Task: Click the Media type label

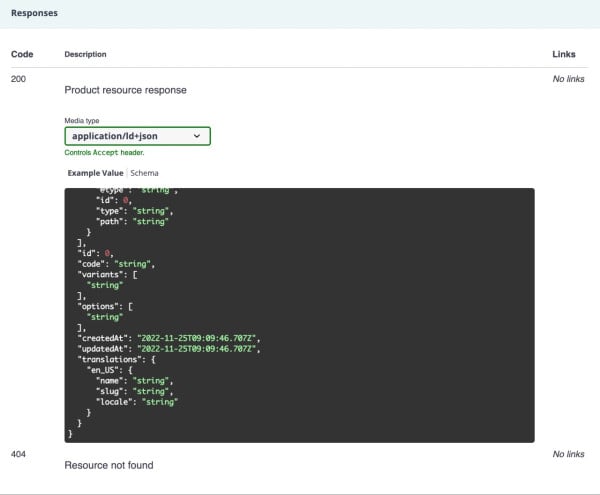Action: pyautogui.click(x=81, y=120)
